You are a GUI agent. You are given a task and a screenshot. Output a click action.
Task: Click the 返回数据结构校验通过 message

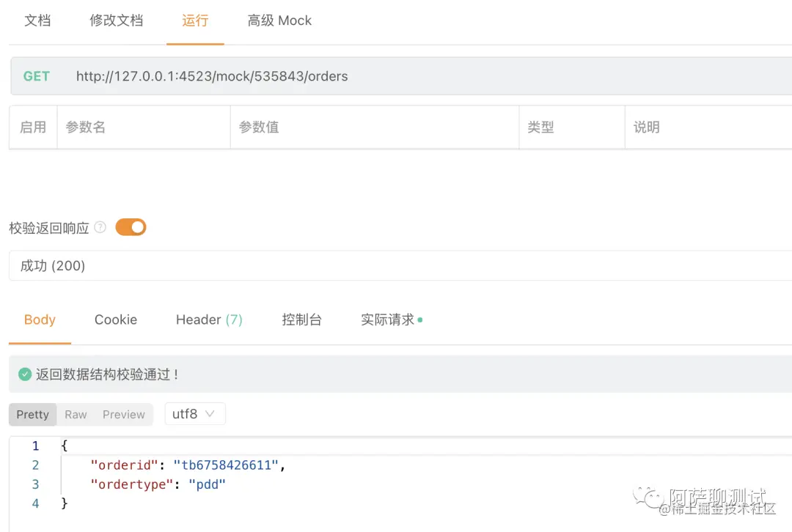click(x=107, y=374)
